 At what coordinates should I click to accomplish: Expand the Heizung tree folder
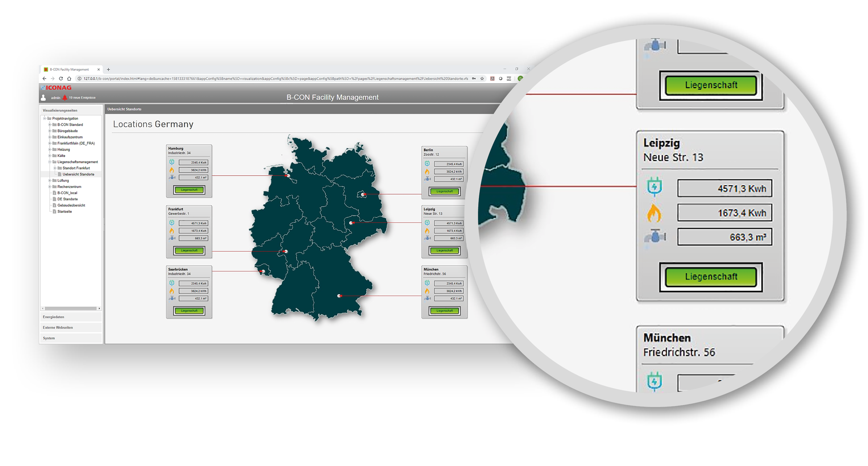(x=49, y=149)
